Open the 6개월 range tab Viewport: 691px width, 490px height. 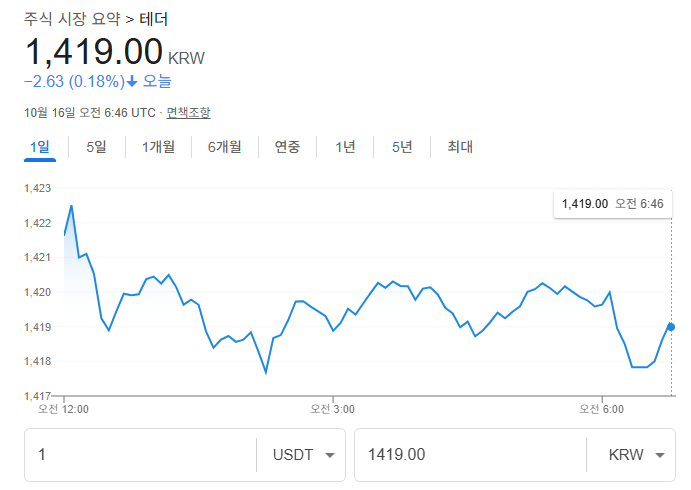[x=224, y=147]
